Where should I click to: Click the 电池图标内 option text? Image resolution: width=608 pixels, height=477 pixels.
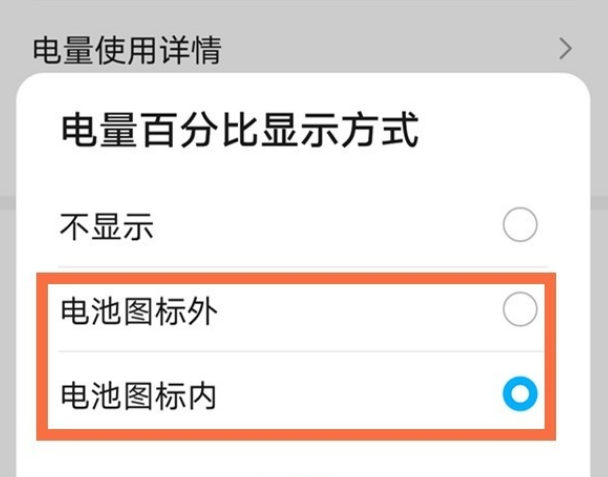(139, 396)
